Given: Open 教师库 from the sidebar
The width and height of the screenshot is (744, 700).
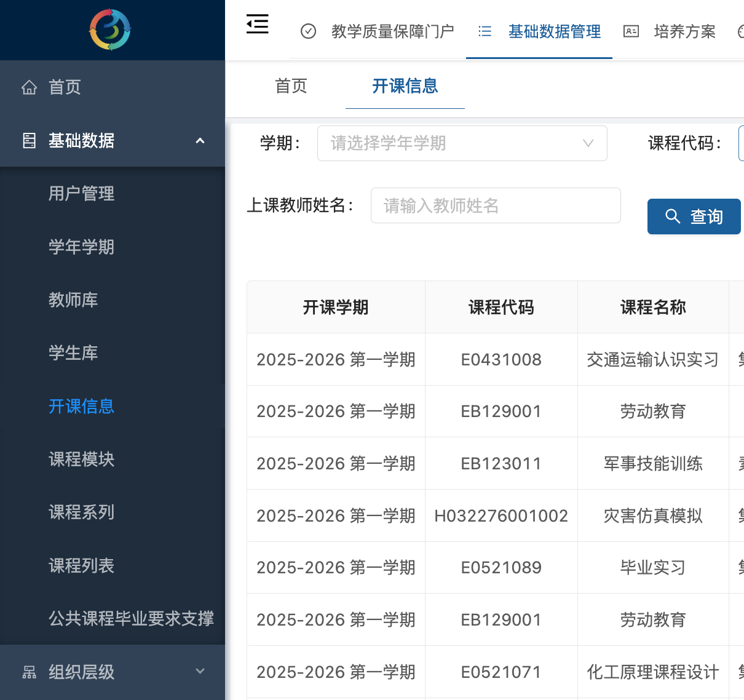Looking at the screenshot, I should 73,300.
